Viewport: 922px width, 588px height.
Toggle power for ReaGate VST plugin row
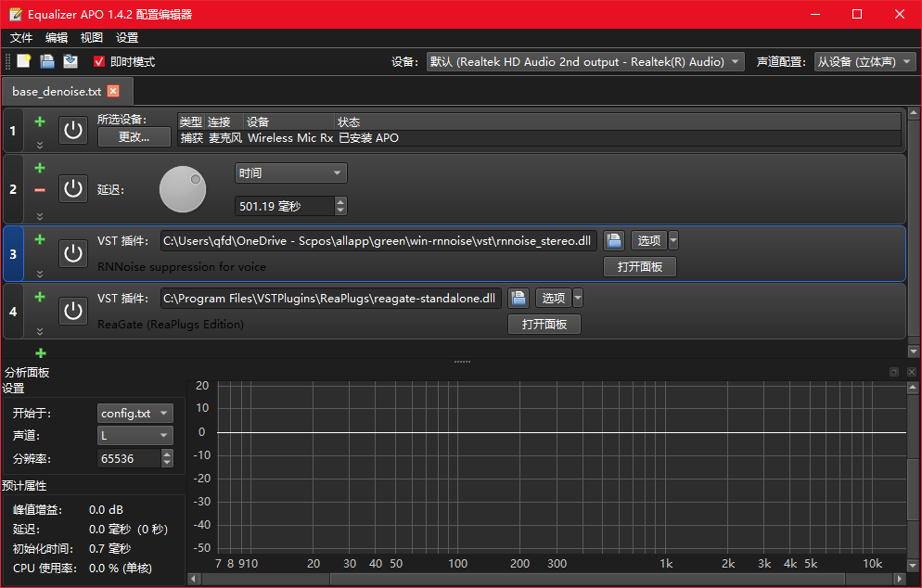[73, 311]
